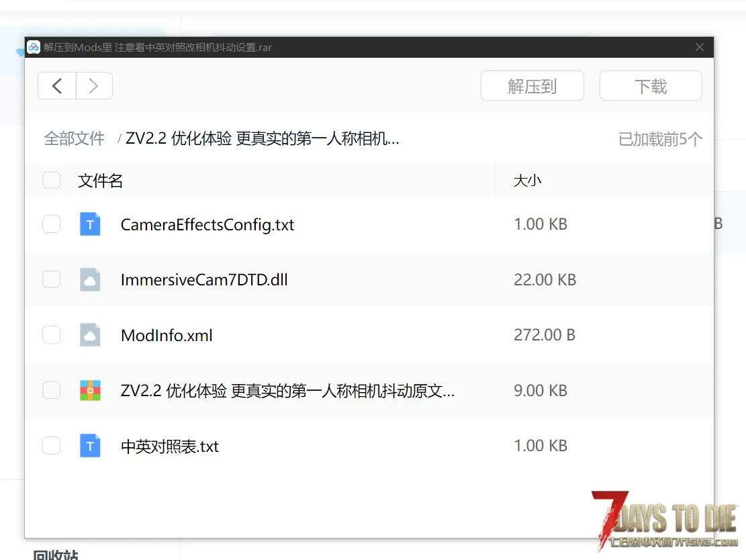Click the cloud app icon in title bar
The image size is (746, 560).
(34, 48)
